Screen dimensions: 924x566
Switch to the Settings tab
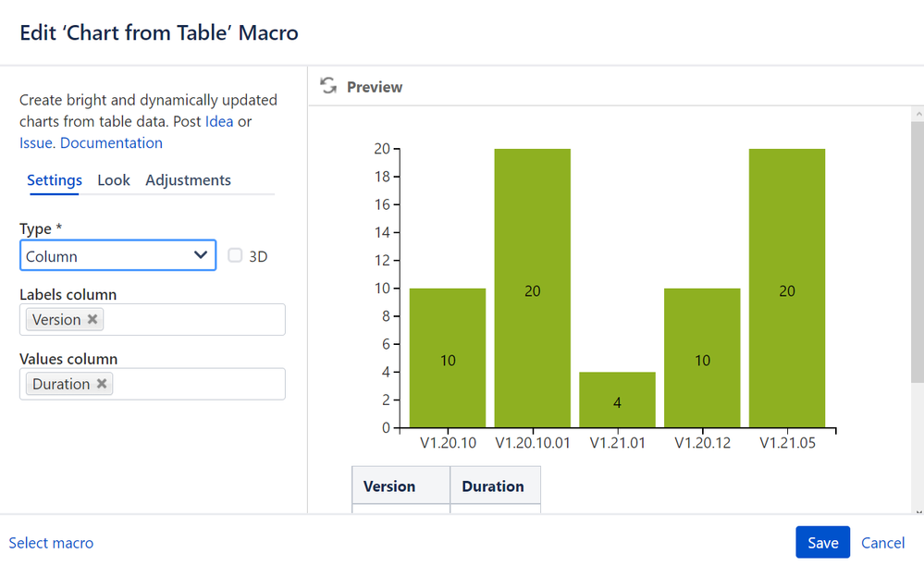point(54,180)
